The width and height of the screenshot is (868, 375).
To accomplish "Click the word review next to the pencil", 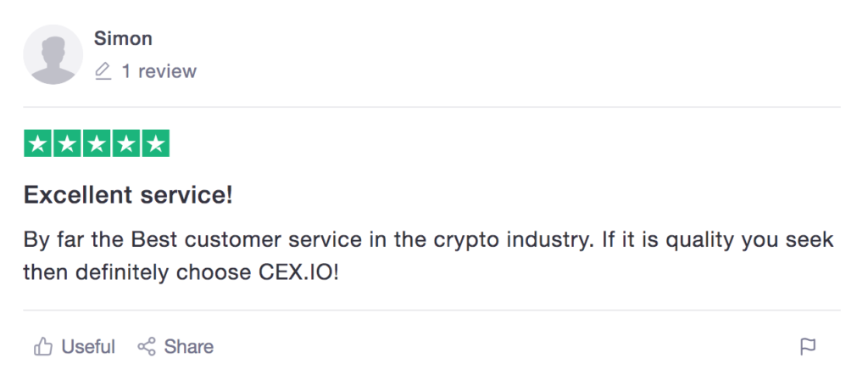I will [x=167, y=71].
